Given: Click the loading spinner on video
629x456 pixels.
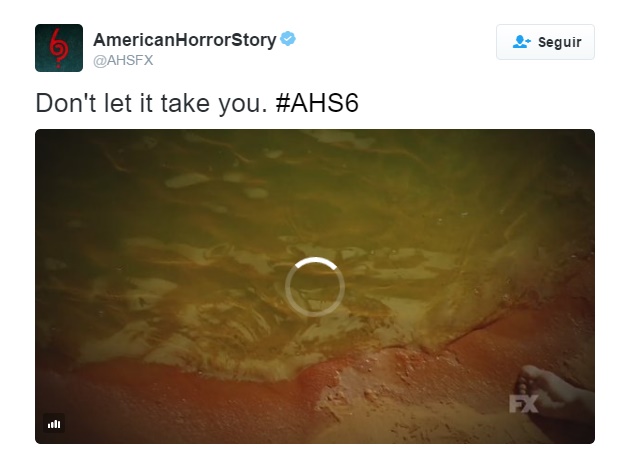Looking at the screenshot, I should tap(315, 287).
